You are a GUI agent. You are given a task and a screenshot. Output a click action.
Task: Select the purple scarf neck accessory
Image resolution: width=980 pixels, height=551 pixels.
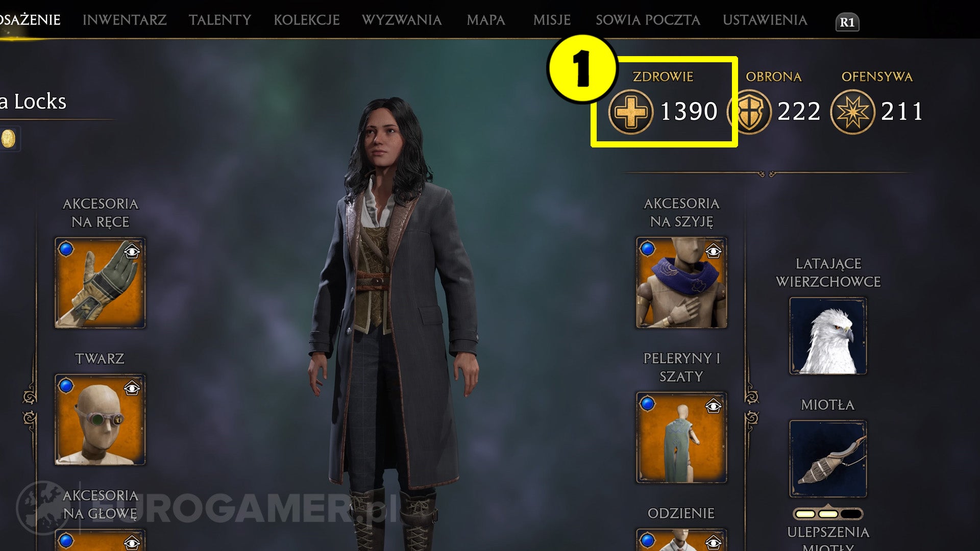pyautogui.click(x=681, y=283)
